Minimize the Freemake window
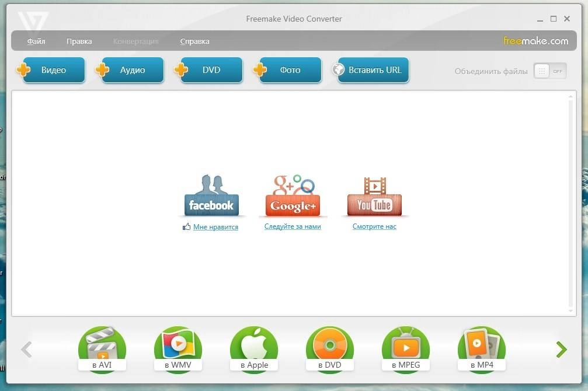 (540, 19)
